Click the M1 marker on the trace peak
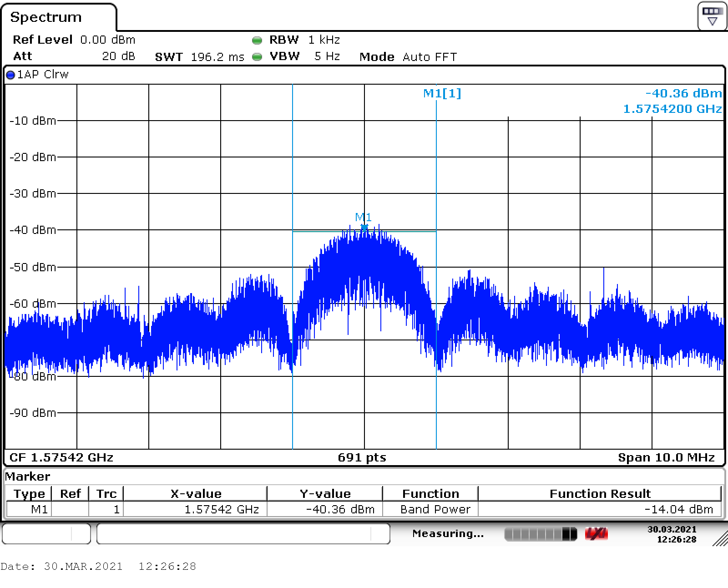 364,227
